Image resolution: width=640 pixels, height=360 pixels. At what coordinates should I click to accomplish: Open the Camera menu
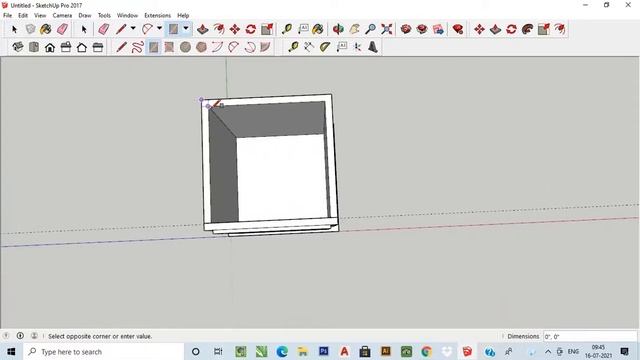[62, 15]
